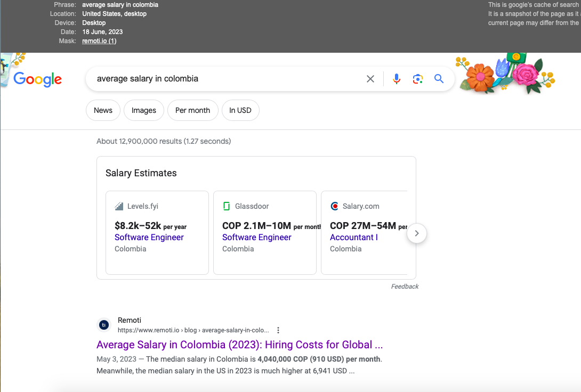Click the Glassdoor source name
This screenshot has width=581, height=392.
click(x=252, y=206)
